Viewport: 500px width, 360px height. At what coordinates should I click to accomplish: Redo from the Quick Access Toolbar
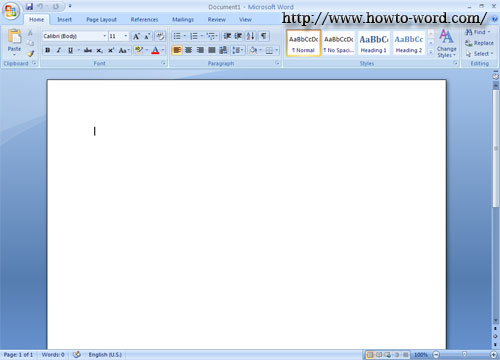tap(56, 6)
